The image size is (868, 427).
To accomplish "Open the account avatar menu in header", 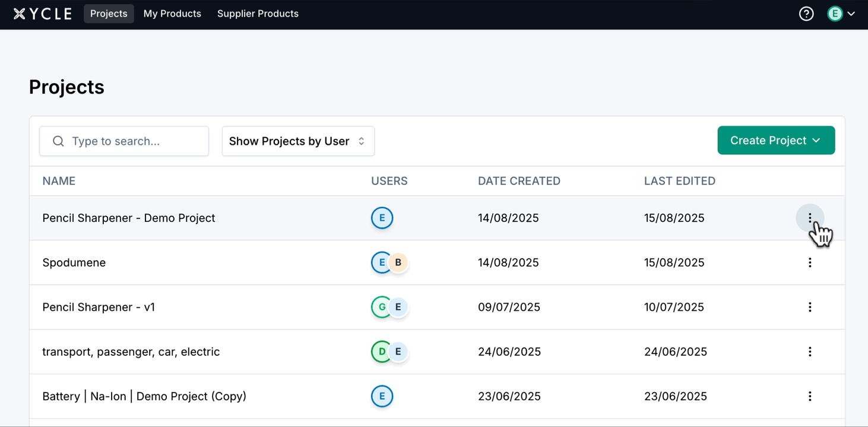I will point(841,14).
